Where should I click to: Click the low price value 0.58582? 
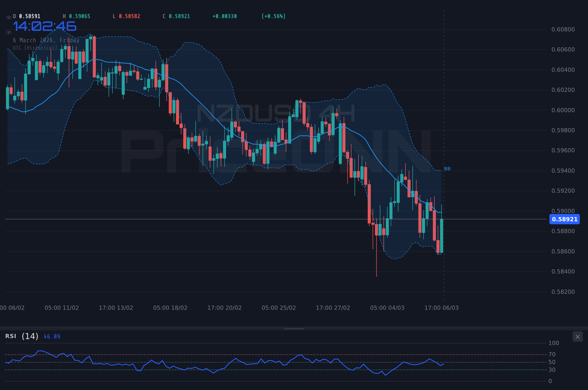click(129, 16)
